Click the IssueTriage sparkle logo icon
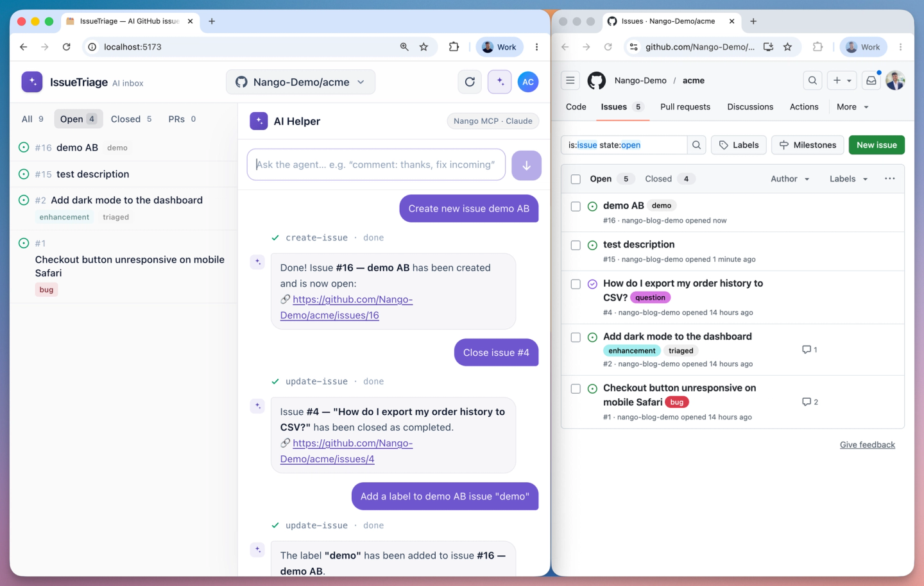924x586 pixels. pyautogui.click(x=32, y=82)
